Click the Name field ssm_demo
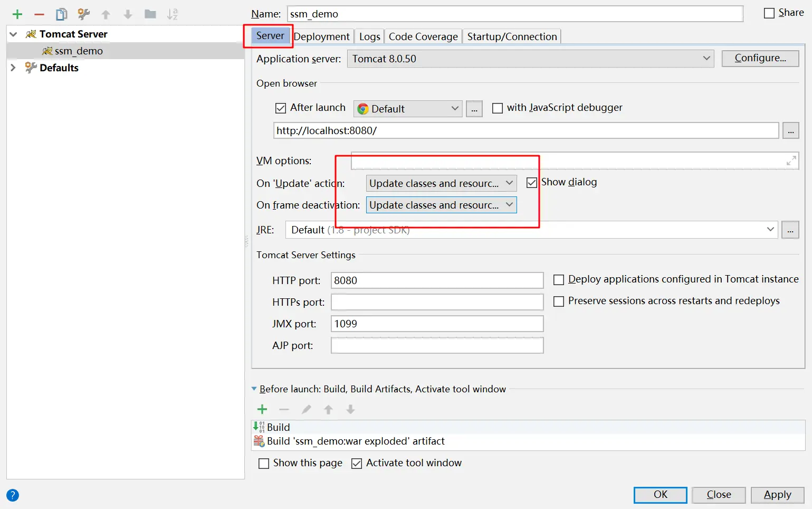Viewport: 812px width, 509px height. click(515, 14)
